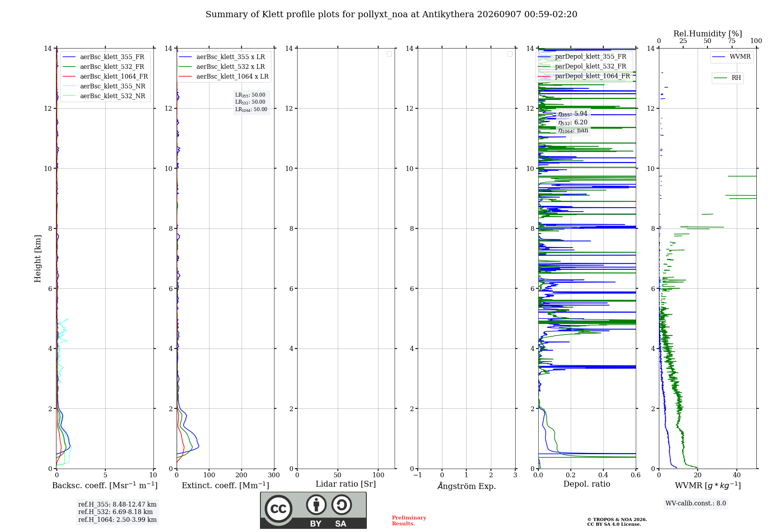Click the Rel.Humidity [%] top axis label

[x=707, y=34]
